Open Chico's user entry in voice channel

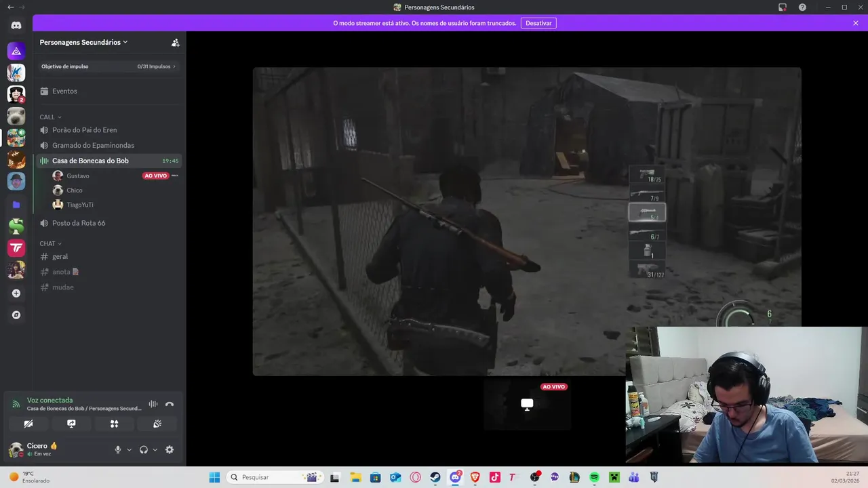click(x=114, y=190)
